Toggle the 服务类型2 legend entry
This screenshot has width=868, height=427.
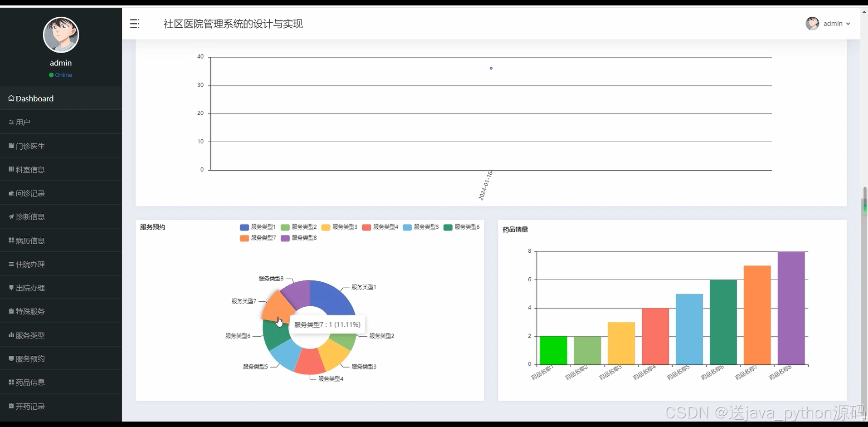click(298, 227)
